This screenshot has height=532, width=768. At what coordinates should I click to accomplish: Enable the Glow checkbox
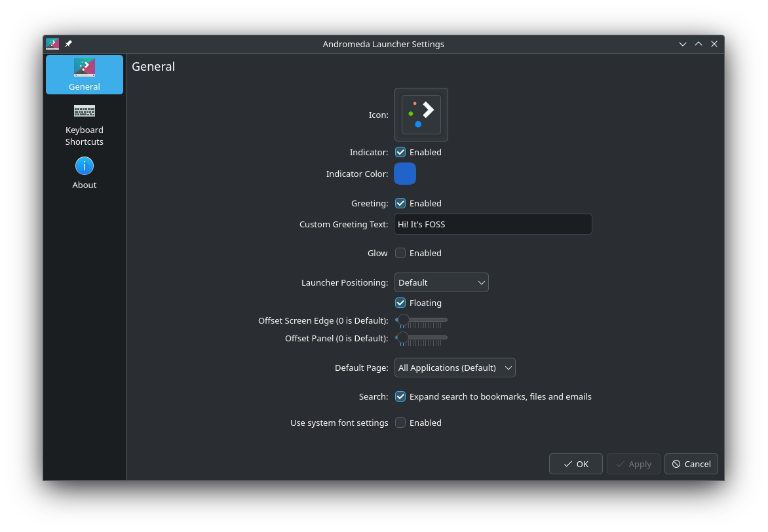tap(400, 253)
